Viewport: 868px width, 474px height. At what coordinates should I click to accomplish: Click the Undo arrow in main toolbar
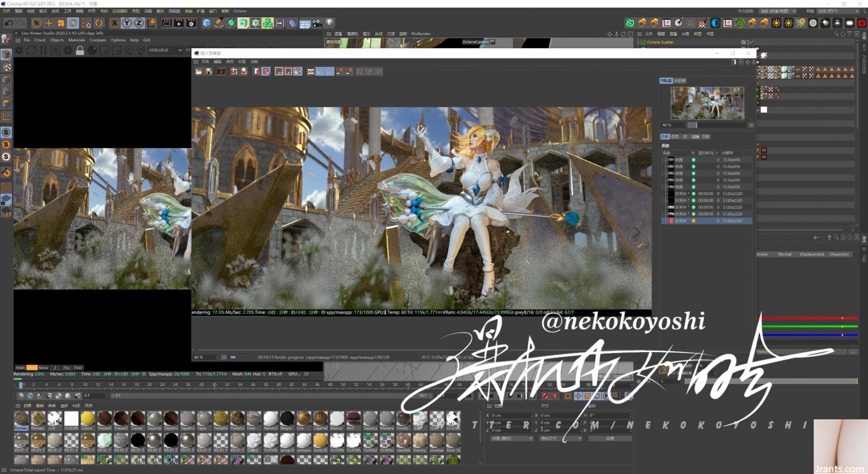pyautogui.click(x=9, y=23)
